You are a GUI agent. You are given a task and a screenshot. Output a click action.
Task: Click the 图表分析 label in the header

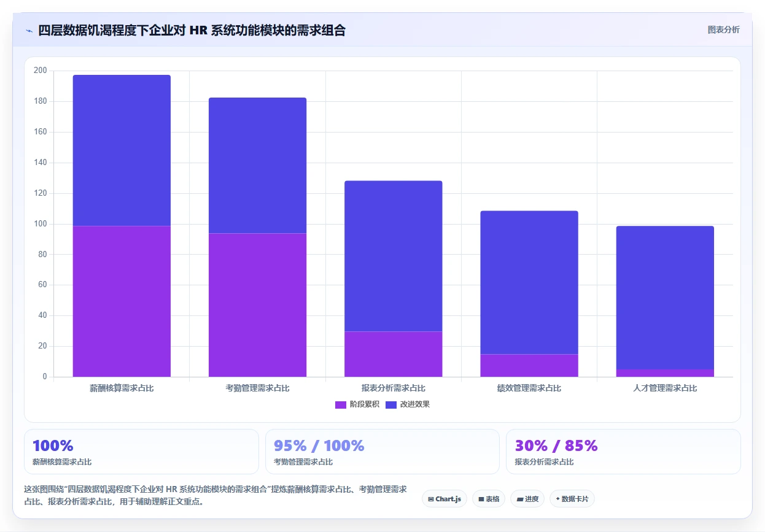coord(723,29)
